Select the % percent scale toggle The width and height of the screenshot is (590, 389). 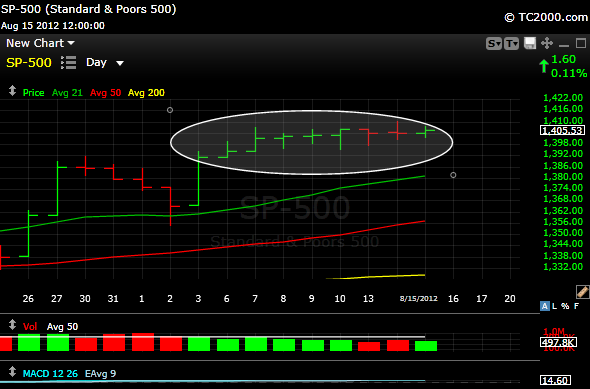click(x=565, y=306)
